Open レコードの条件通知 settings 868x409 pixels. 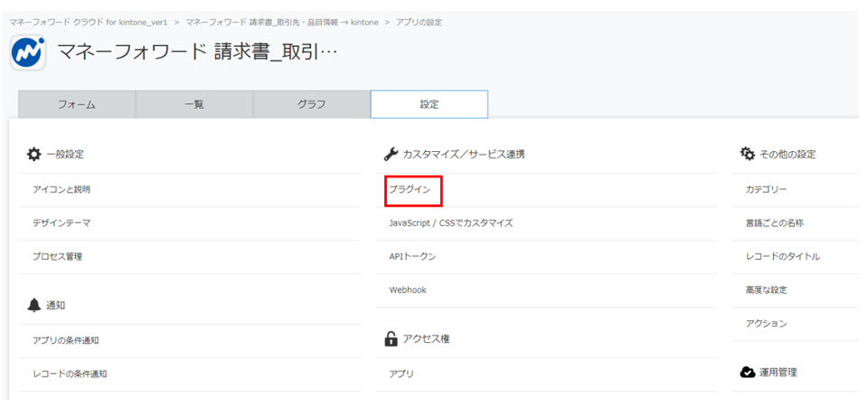70,374
